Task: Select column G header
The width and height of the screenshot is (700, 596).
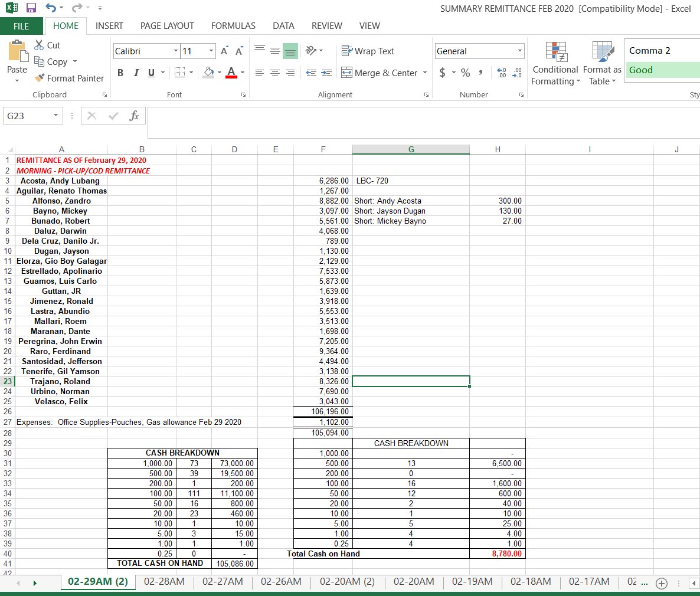Action: pyautogui.click(x=411, y=149)
